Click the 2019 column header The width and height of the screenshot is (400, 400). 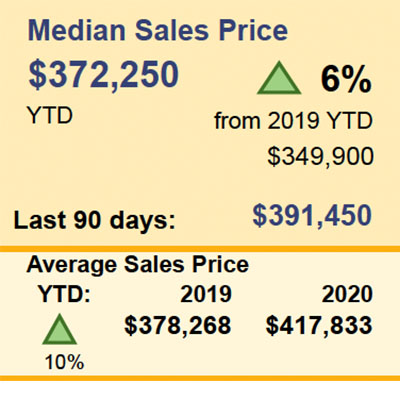(206, 294)
